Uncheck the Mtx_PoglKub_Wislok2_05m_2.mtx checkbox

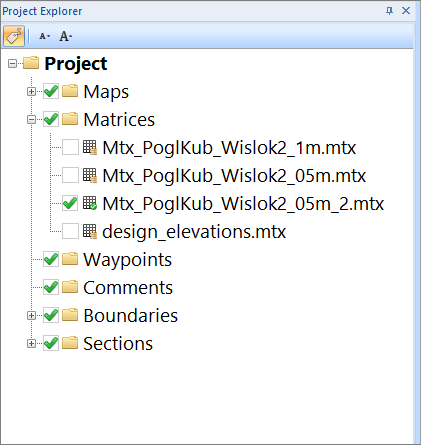click(70, 203)
